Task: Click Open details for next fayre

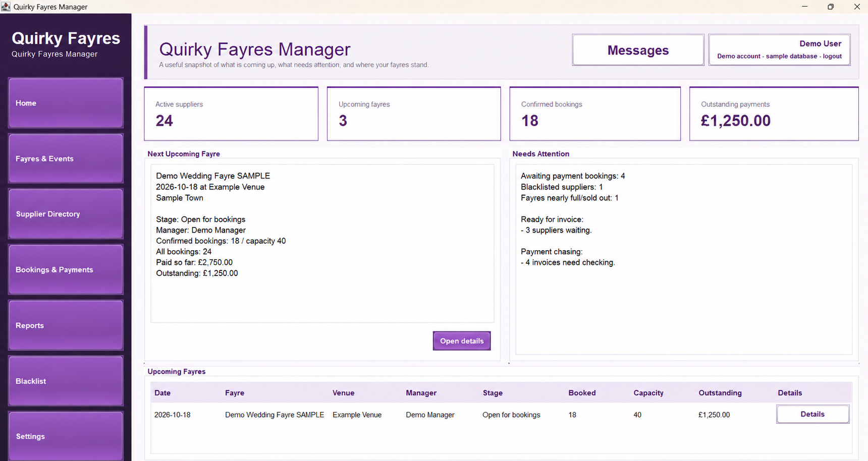Action: tap(462, 341)
